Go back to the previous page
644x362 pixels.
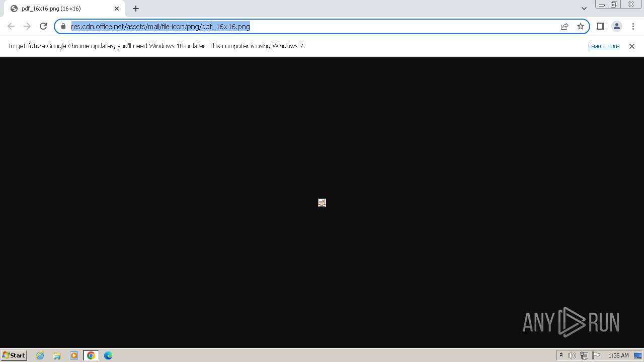click(11, 26)
